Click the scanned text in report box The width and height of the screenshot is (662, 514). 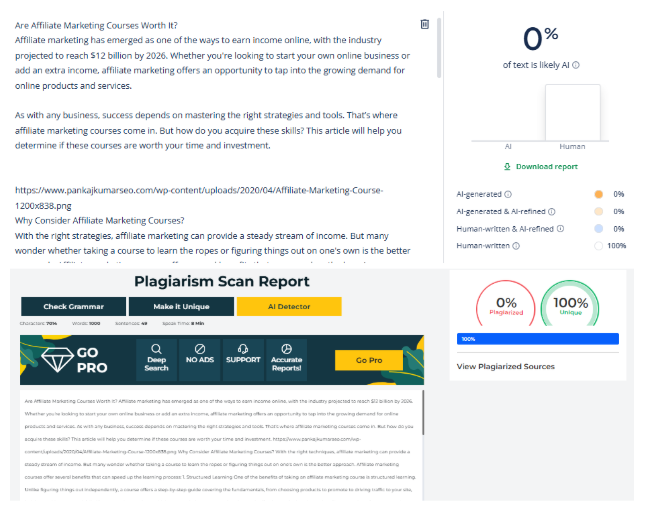point(220,445)
